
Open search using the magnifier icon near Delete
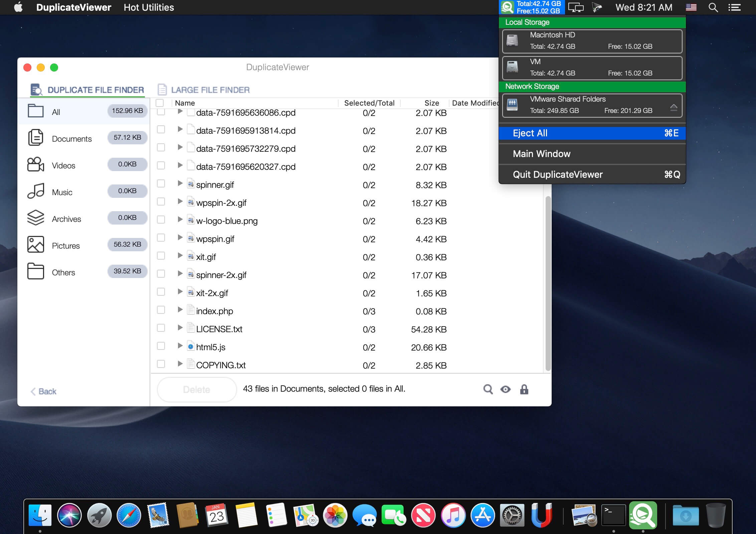click(488, 389)
